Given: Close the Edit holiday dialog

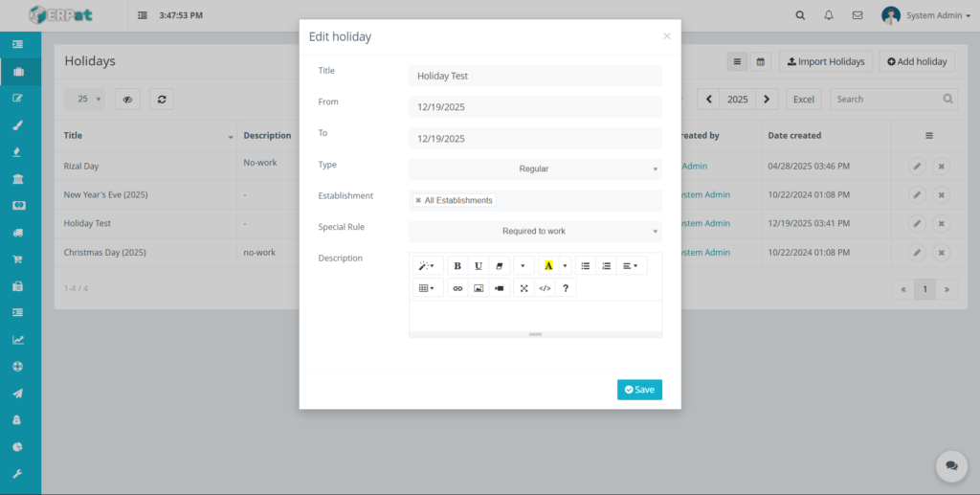Looking at the screenshot, I should [667, 36].
